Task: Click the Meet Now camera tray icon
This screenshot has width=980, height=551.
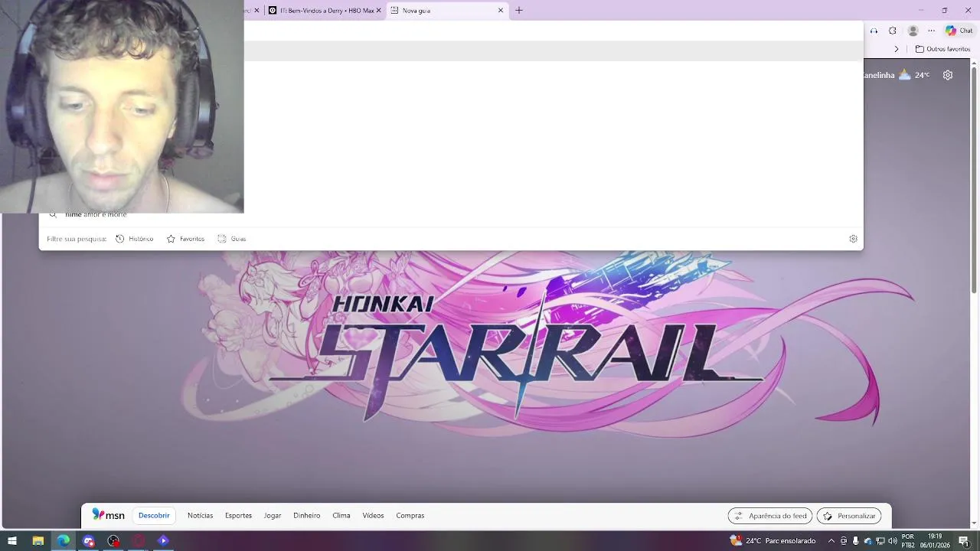Action: point(844,540)
